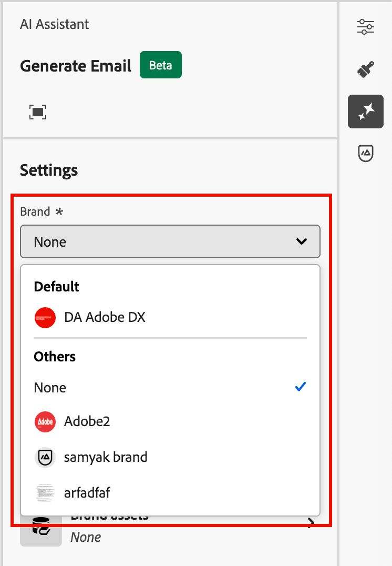Select the paintbrush styling icon
392x566 pixels.
[x=365, y=69]
